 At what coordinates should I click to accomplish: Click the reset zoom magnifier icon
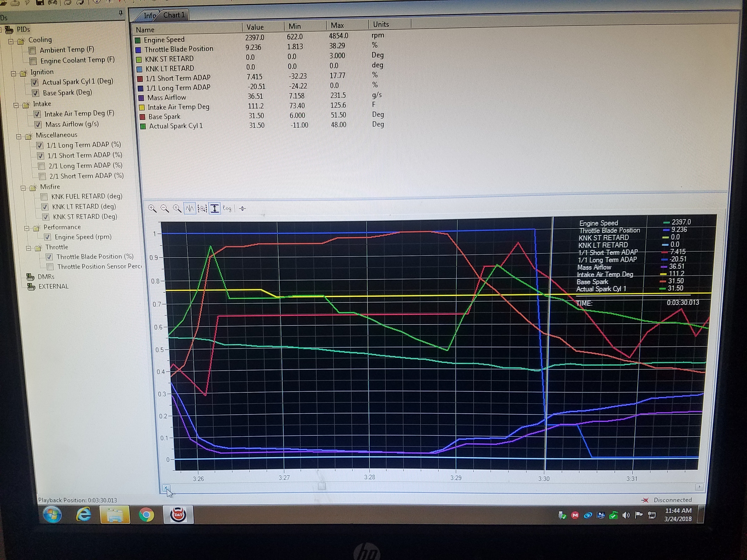[177, 209]
